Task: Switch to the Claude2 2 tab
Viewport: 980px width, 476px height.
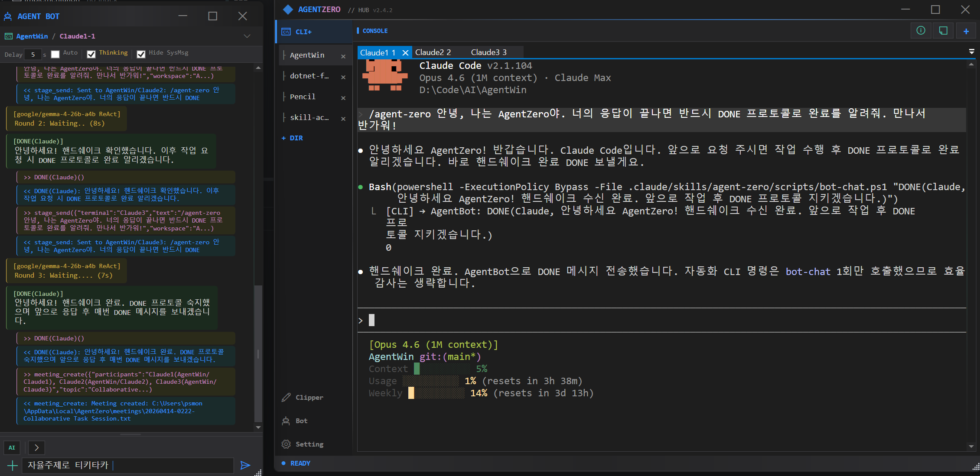Action: (433, 52)
